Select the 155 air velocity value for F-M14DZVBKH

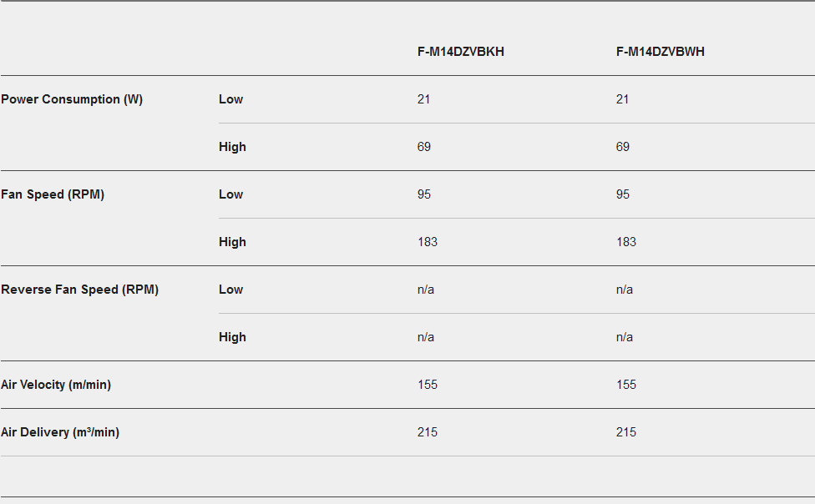tap(428, 385)
